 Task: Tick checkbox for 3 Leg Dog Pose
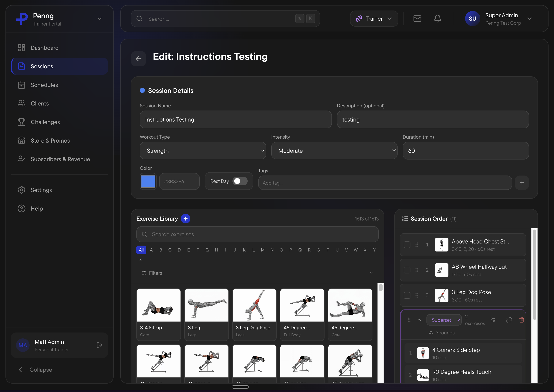coord(407,295)
